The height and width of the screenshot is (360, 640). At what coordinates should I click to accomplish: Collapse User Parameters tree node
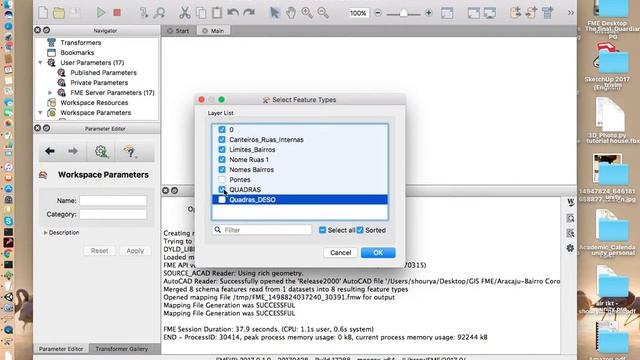40,62
